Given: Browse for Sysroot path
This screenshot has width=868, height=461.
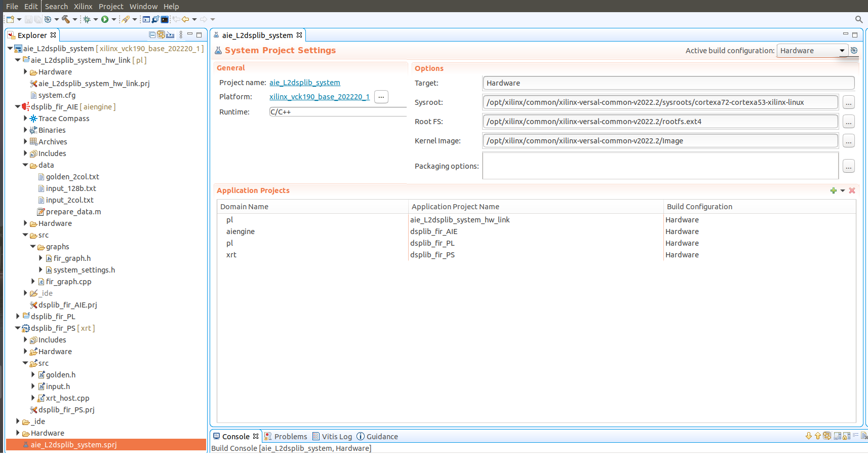Looking at the screenshot, I should (849, 102).
